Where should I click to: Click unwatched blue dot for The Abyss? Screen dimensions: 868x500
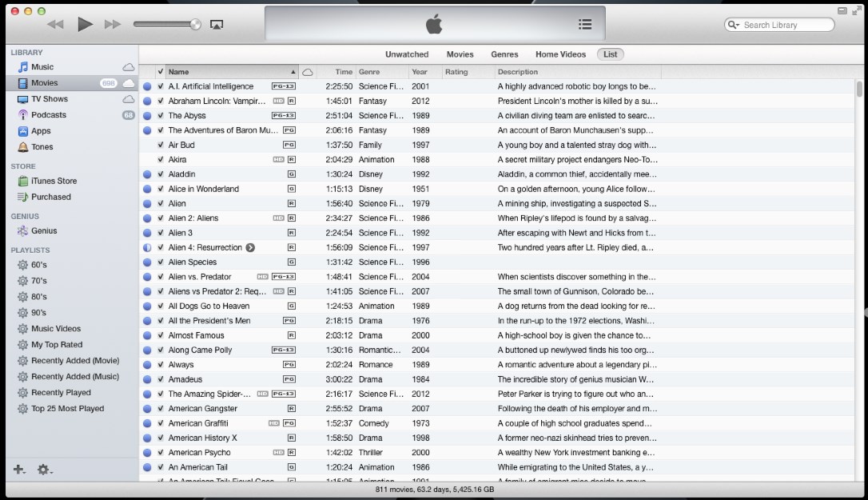pyautogui.click(x=147, y=116)
